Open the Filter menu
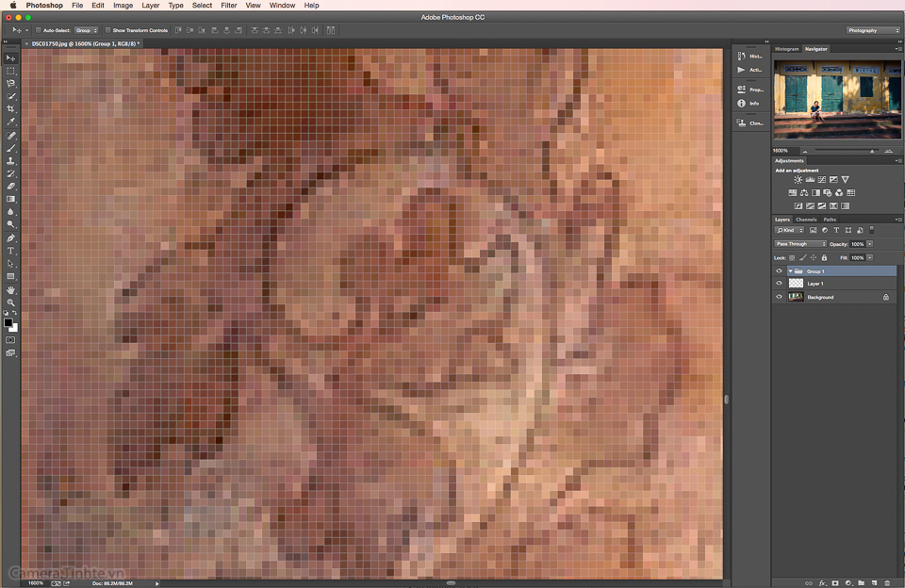The image size is (905, 588). [x=229, y=6]
